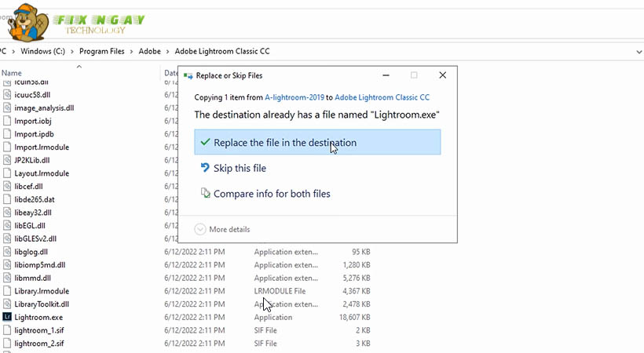Select Lightroom.exe file name
Screen dimensions: 644x353
click(38, 317)
